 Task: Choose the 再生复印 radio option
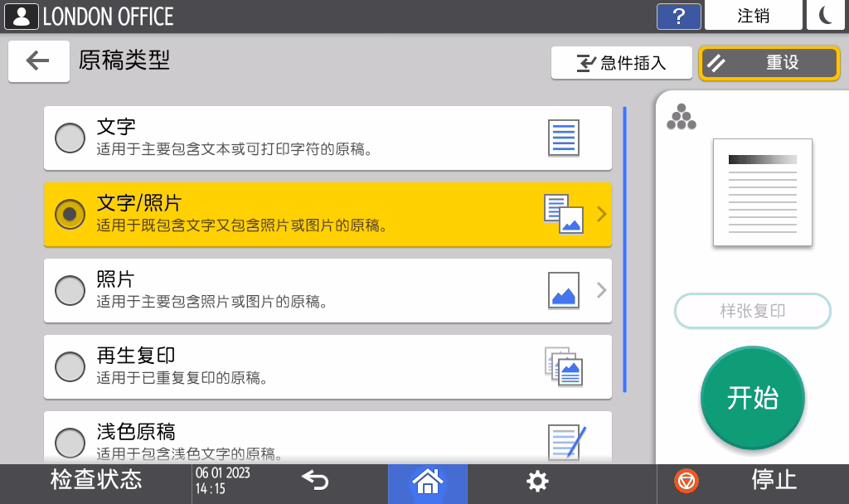[70, 366]
